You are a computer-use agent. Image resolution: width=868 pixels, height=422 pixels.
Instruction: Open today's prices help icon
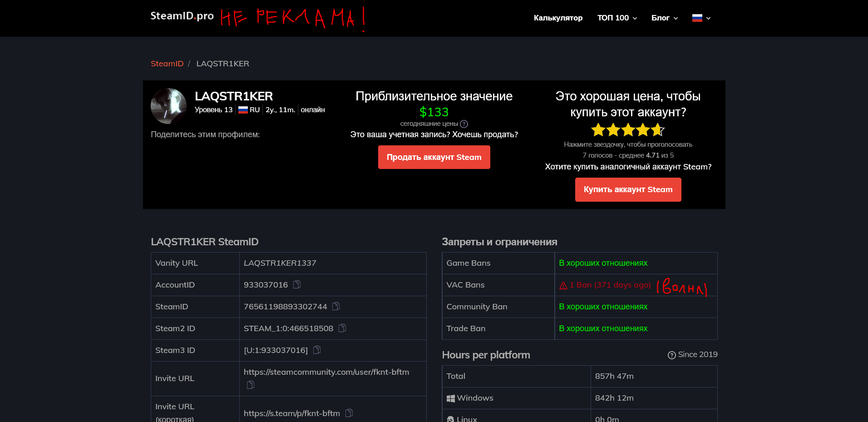tap(464, 124)
